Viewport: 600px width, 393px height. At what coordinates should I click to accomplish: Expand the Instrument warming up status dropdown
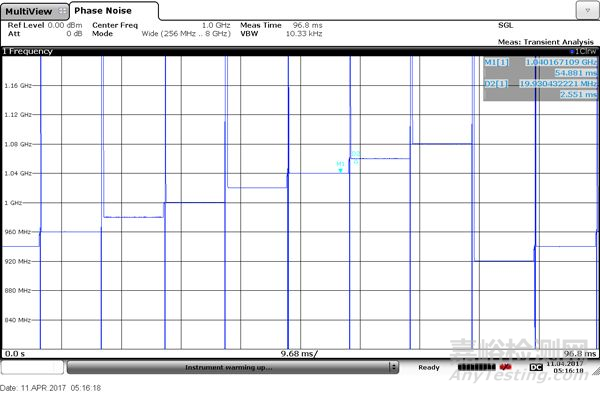393,367
